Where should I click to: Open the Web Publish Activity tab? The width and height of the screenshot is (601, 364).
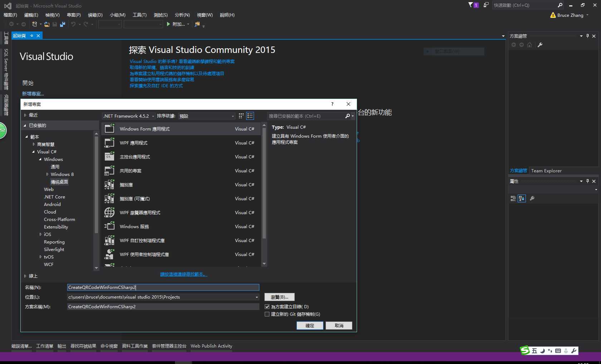pyautogui.click(x=211, y=346)
